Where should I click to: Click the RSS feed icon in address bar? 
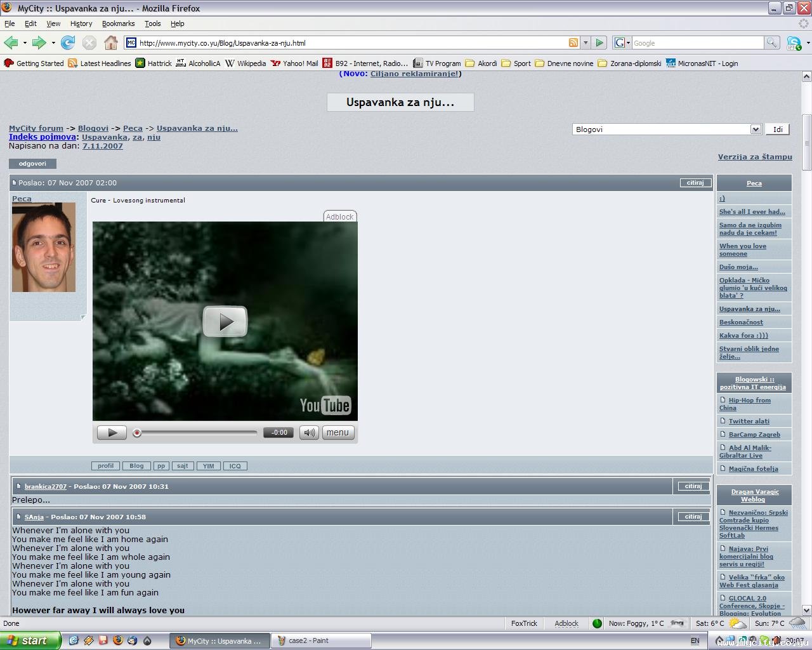coord(573,43)
